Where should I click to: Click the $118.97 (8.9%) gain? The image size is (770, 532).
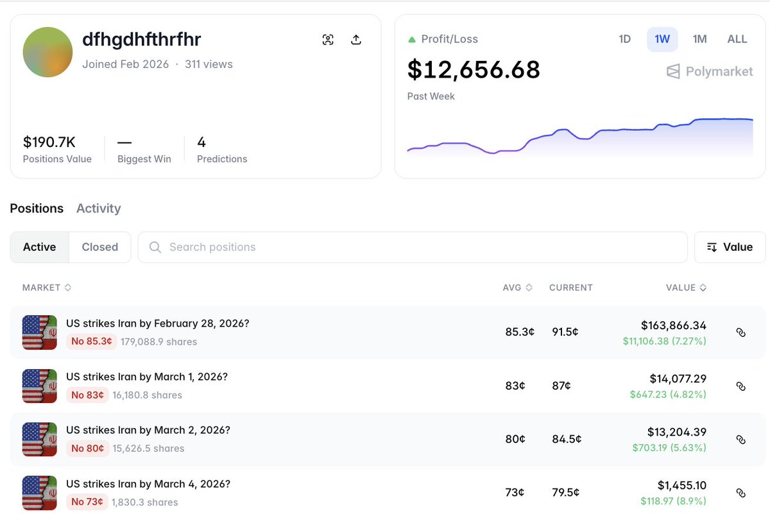673,501
